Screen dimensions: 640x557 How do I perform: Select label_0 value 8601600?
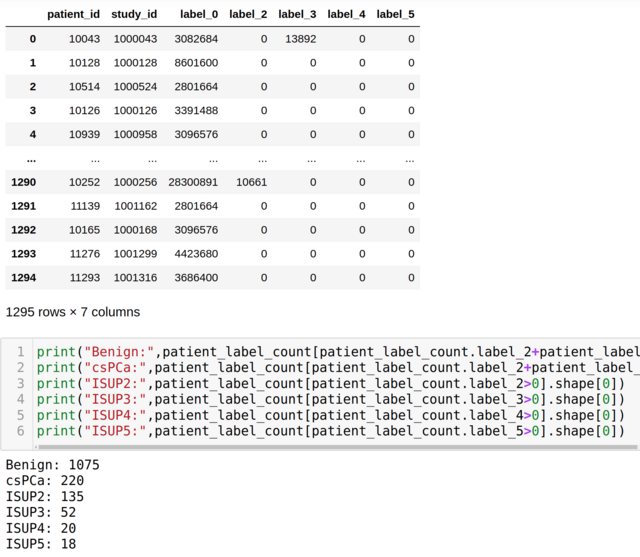point(196,63)
